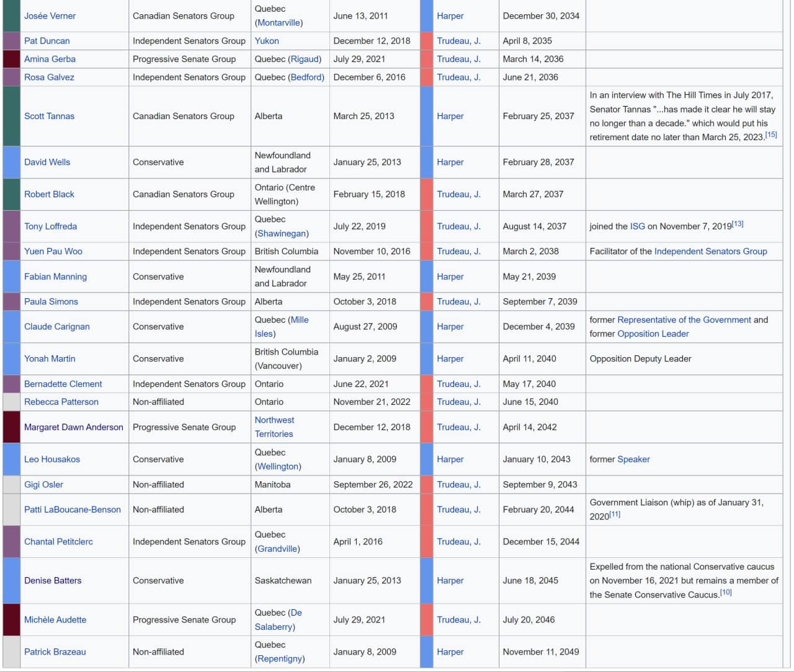Image resolution: width=794 pixels, height=672 pixels.
Task: Open Josée Verner's senator page
Action: point(50,16)
